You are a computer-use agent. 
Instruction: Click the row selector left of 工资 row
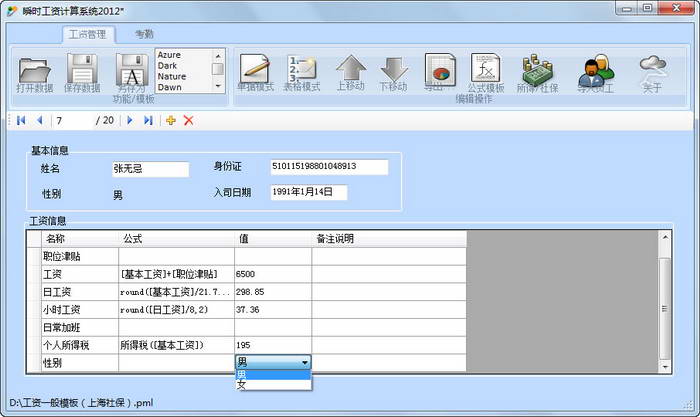coord(34,274)
